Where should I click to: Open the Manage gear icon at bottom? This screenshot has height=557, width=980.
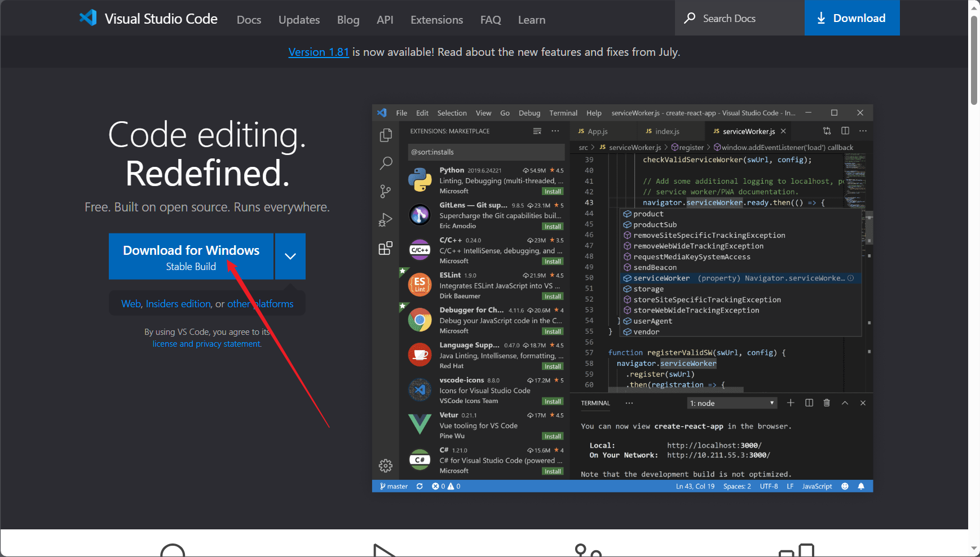386,466
